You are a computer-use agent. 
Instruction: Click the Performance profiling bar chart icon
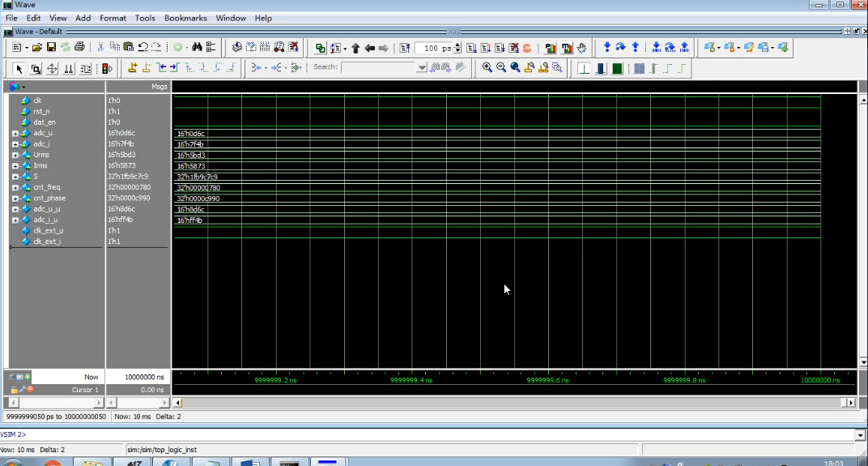coord(551,48)
